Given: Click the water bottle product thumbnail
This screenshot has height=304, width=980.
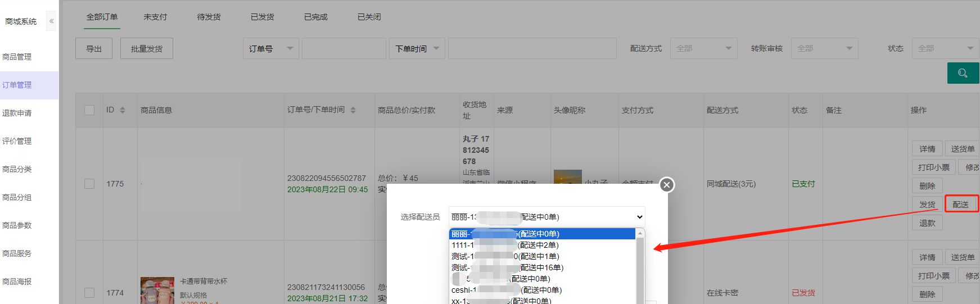Looking at the screenshot, I should click(x=157, y=289).
